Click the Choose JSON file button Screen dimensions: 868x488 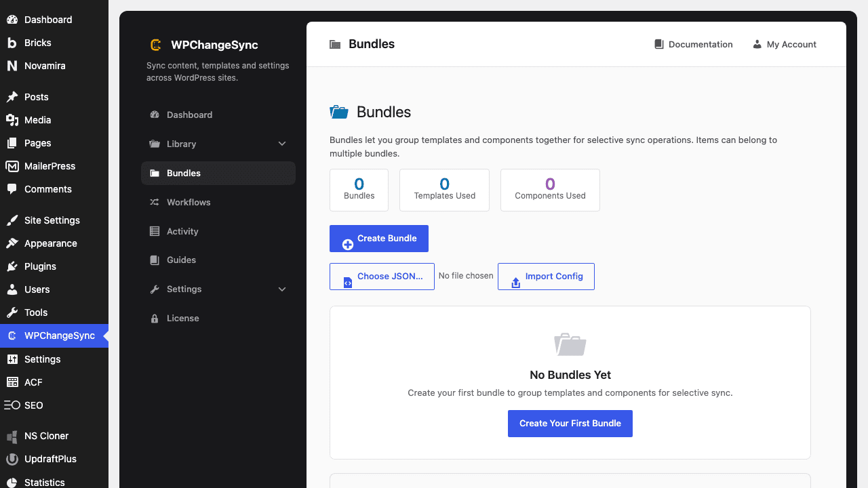click(382, 277)
